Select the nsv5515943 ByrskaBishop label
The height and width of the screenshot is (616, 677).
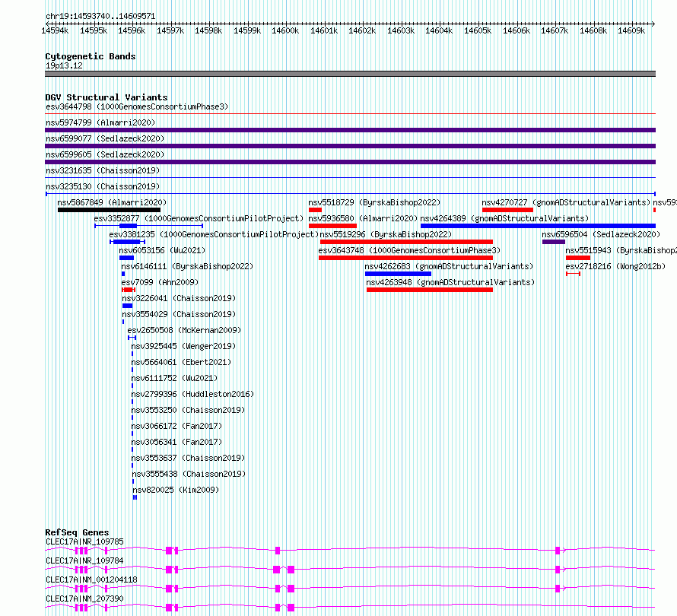tap(621, 250)
